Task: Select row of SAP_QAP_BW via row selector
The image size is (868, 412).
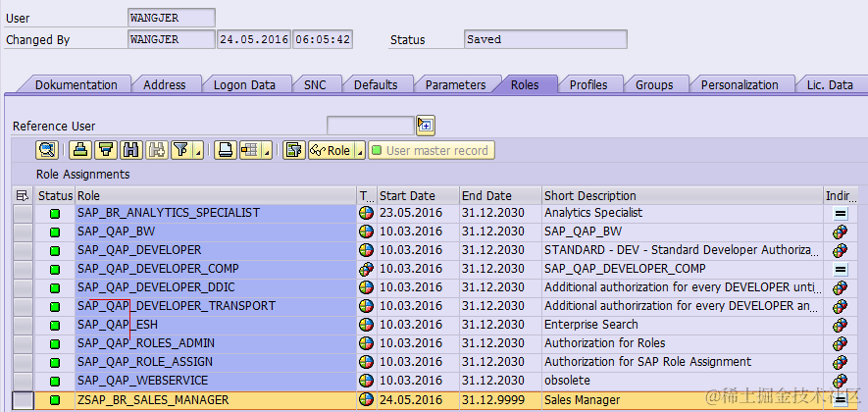Action: click(x=24, y=232)
